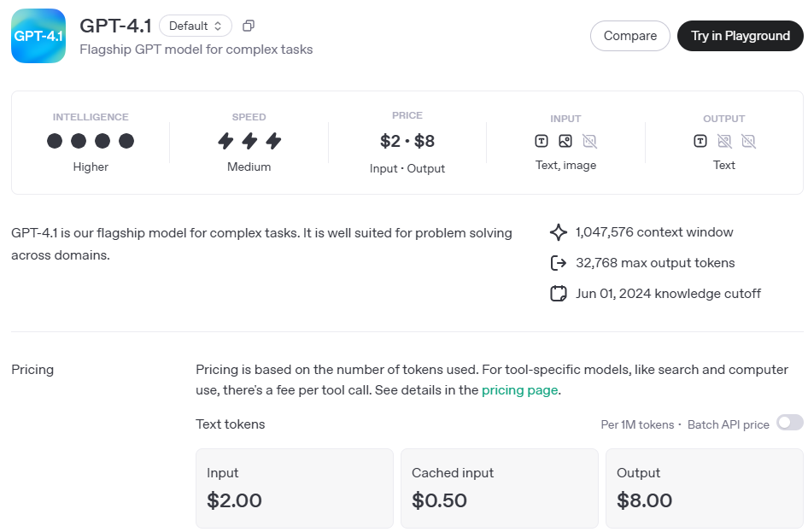Click the knowledge cutoff calendar icon

pyautogui.click(x=559, y=294)
